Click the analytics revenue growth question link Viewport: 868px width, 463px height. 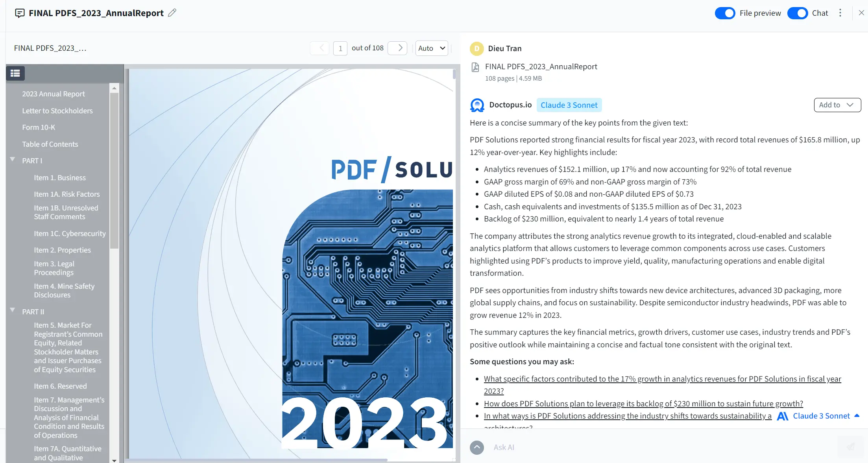click(662, 384)
